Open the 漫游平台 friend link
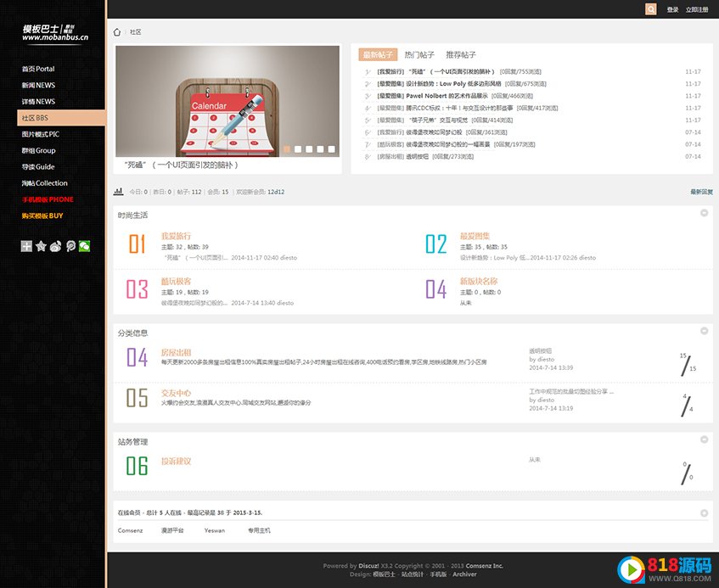Viewport: 719px width, 588px height. click(172, 530)
